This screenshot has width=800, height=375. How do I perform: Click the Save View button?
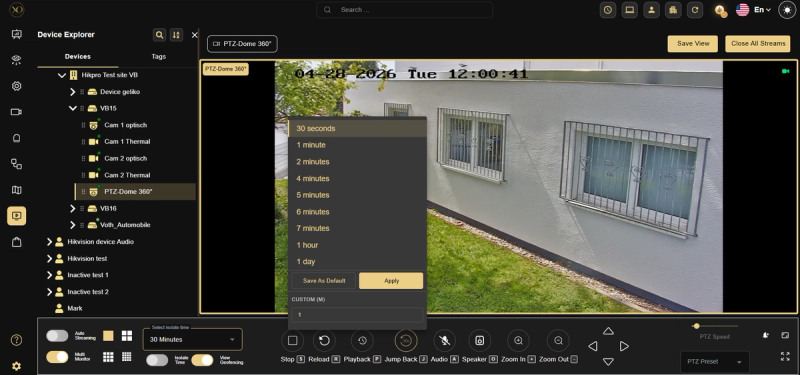(693, 43)
